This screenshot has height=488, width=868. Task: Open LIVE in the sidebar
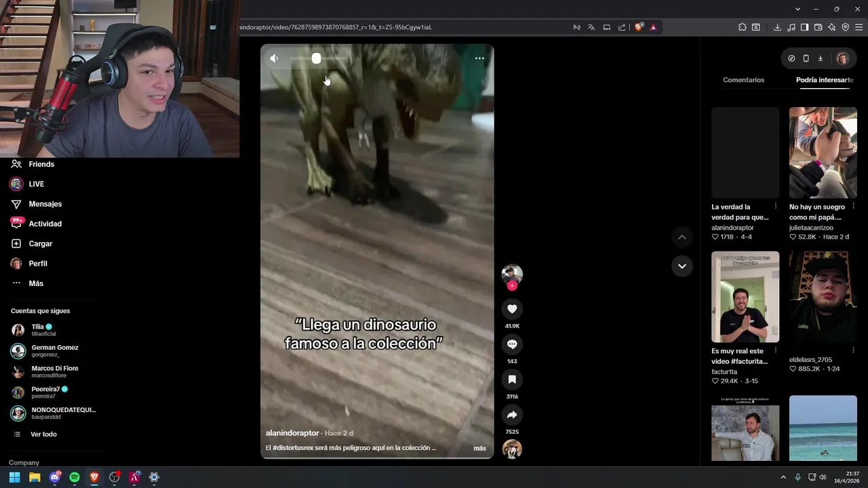(x=36, y=184)
